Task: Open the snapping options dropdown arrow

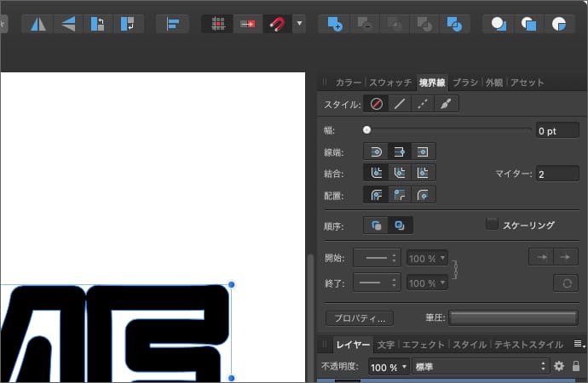Action: pos(299,24)
